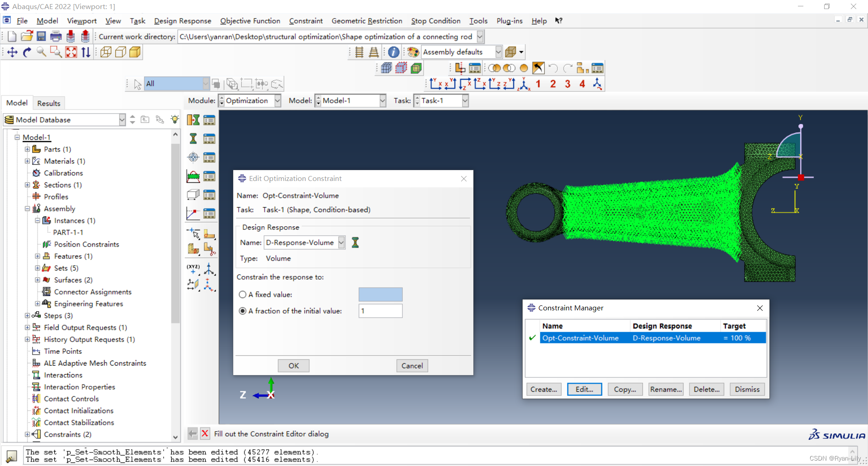Viewport: 868px width, 466px height.
Task: Select the Rotate View tool
Action: [27, 52]
